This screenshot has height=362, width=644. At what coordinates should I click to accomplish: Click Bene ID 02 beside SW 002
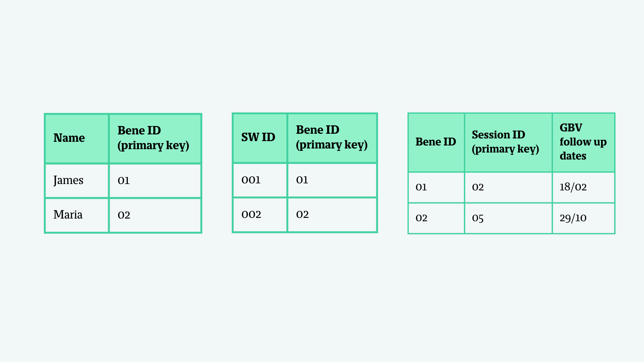click(332, 215)
